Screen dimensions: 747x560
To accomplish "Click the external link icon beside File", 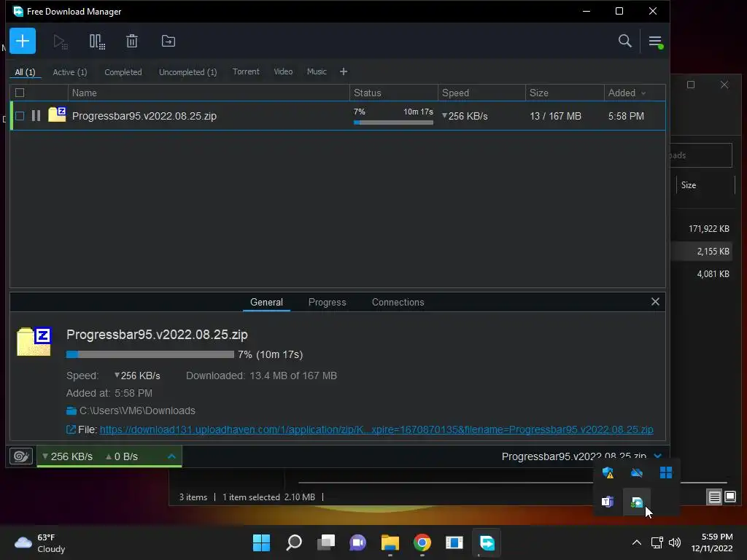I will point(71,429).
